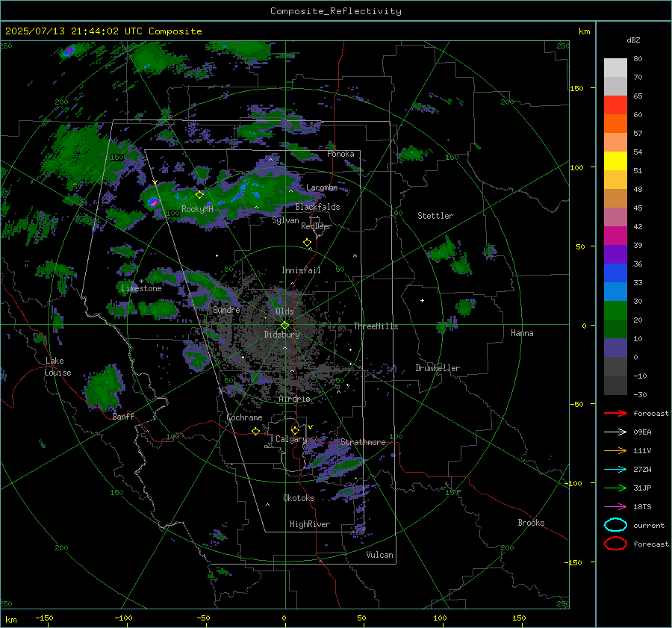Pick the dark green 20 dBZ swatch
The image size is (672, 628).
click(615, 329)
